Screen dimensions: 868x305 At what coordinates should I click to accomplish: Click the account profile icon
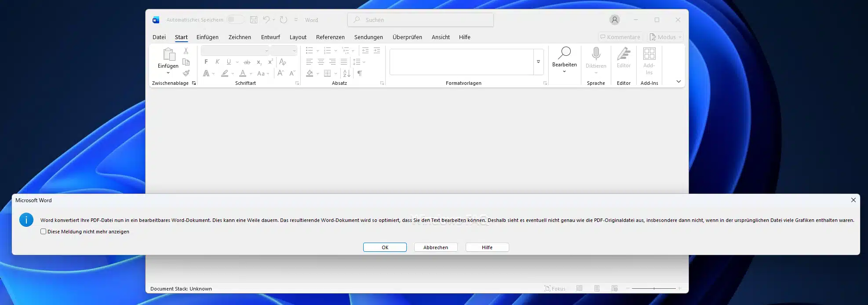click(x=614, y=20)
